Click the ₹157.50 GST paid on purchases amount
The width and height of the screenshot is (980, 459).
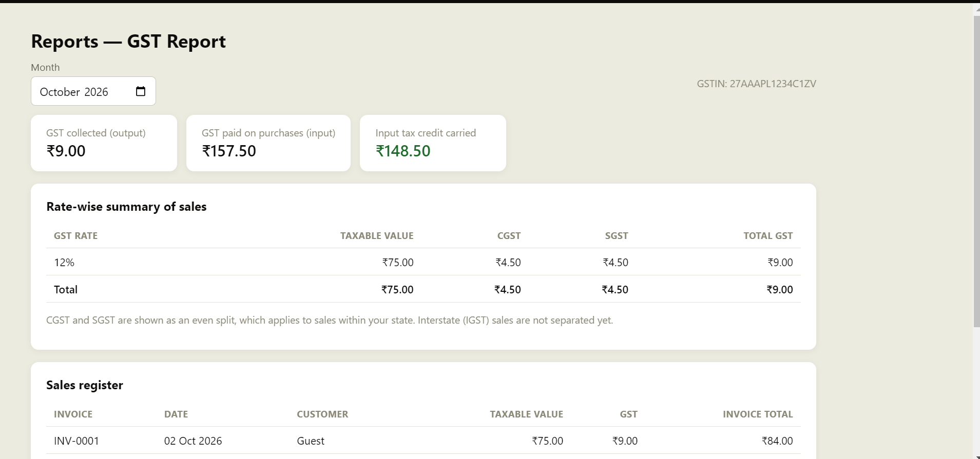tap(229, 151)
